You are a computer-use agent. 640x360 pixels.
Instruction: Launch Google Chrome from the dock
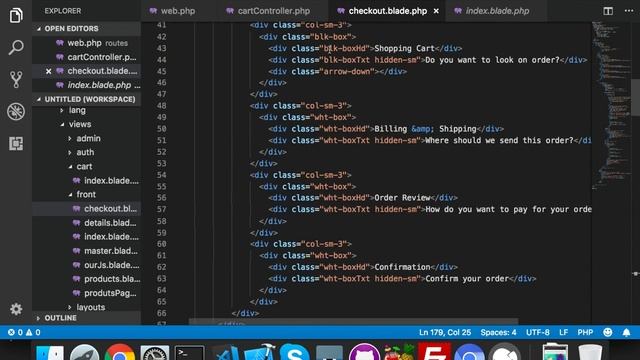(x=120, y=353)
